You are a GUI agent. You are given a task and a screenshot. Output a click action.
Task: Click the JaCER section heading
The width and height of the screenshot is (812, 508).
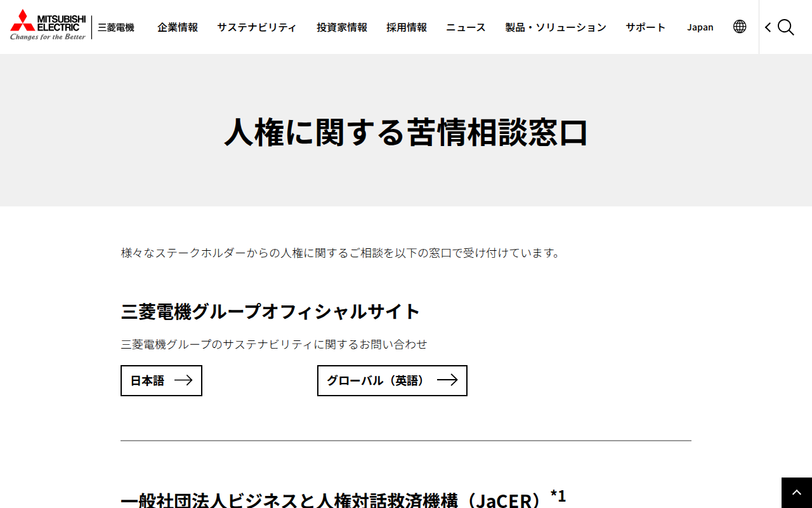pos(343,499)
